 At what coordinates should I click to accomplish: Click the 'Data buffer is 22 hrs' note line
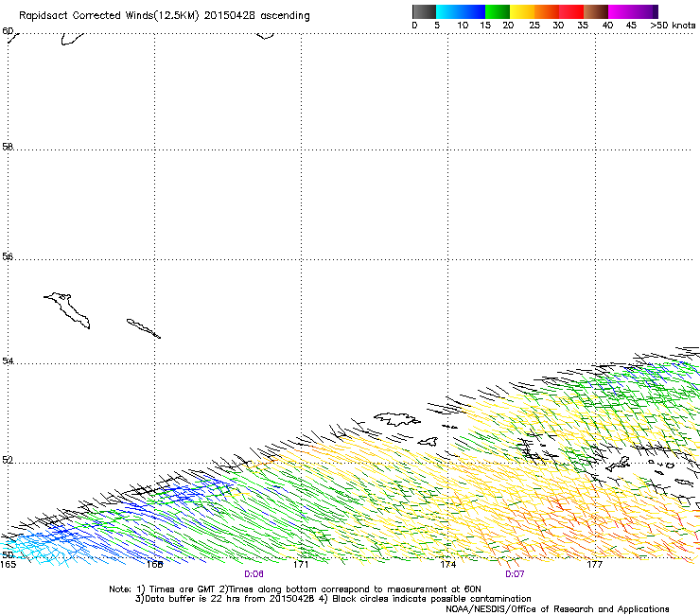(333, 599)
